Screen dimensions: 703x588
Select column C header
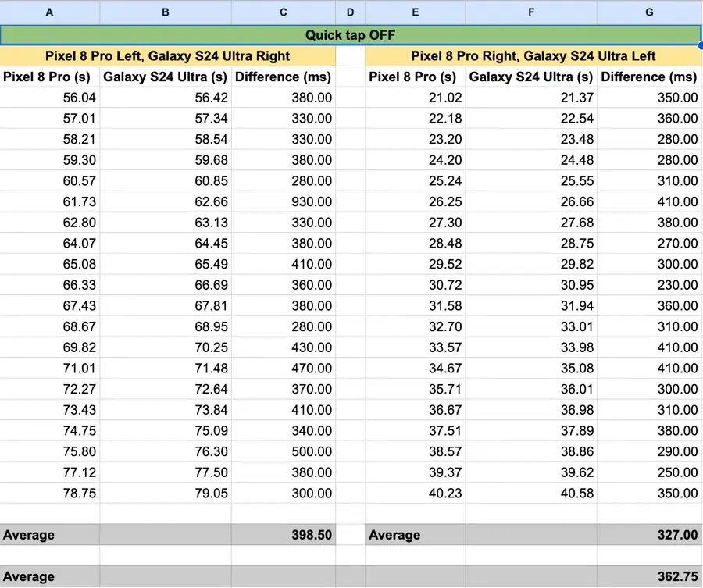point(284,12)
